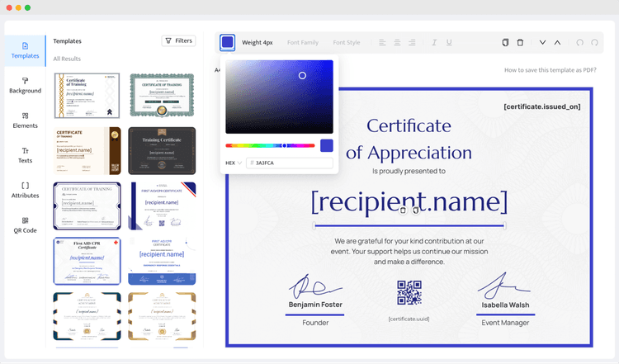The width and height of the screenshot is (619, 364).
Task: Open the Texts sidebar tab
Action: pos(26,155)
